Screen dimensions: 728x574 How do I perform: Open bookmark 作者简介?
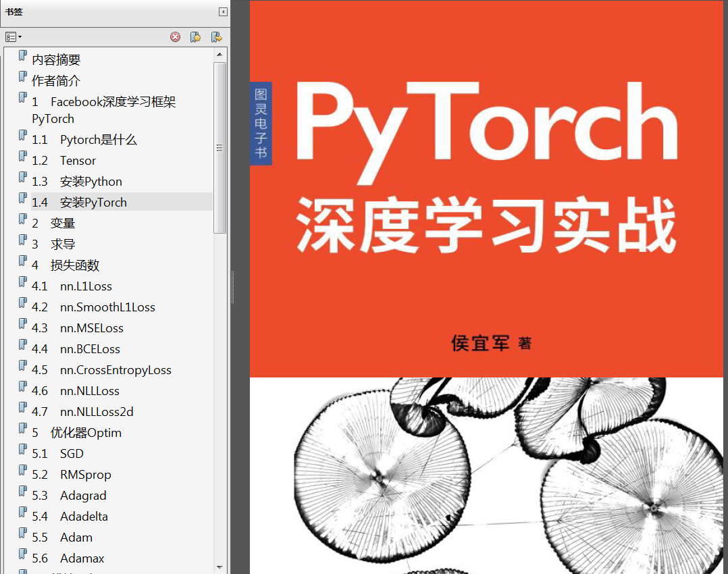pos(56,80)
